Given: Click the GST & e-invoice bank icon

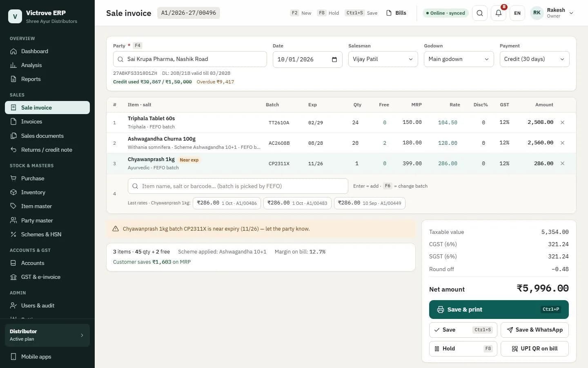Looking at the screenshot, I should [13, 277].
